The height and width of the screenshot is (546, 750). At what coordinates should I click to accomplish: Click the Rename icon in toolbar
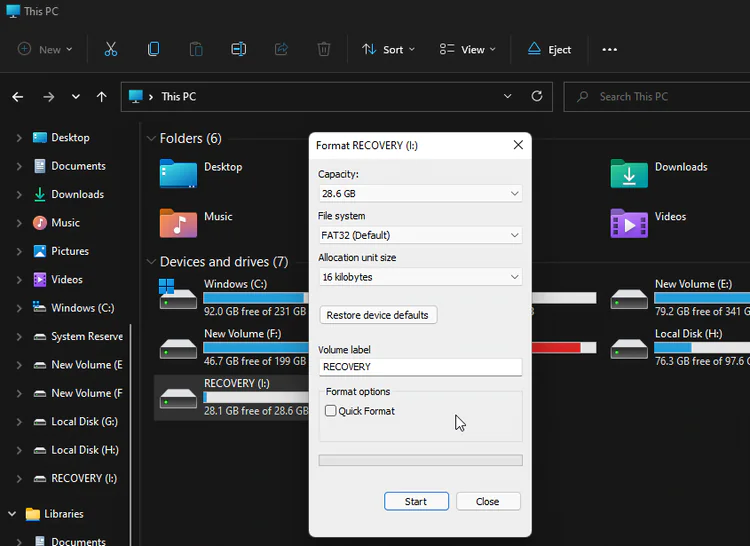coord(238,49)
